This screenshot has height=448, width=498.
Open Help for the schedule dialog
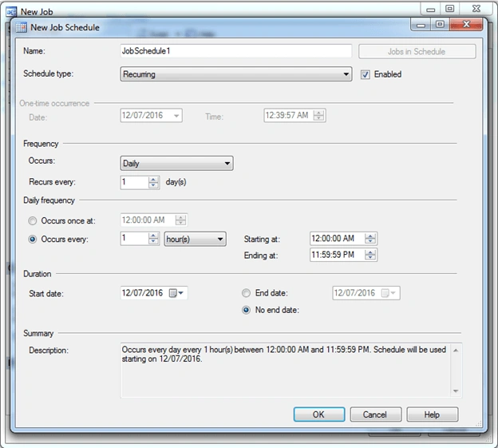[x=433, y=414]
